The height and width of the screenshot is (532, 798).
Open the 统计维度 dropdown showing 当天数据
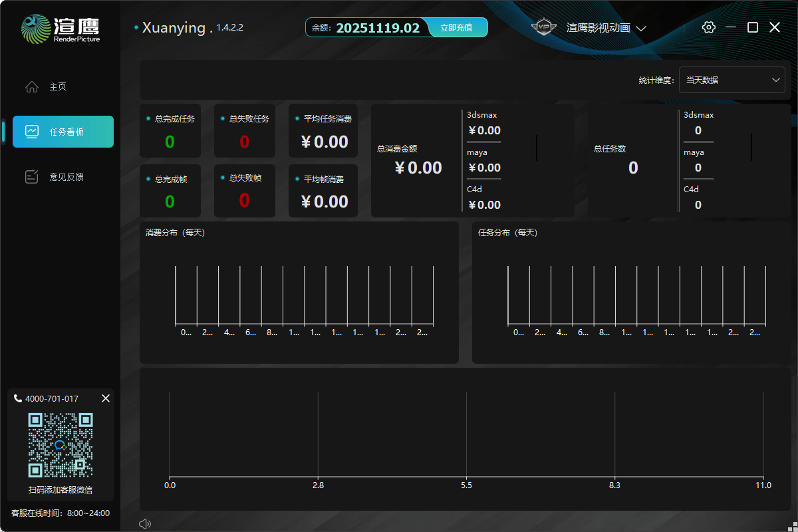[731, 80]
